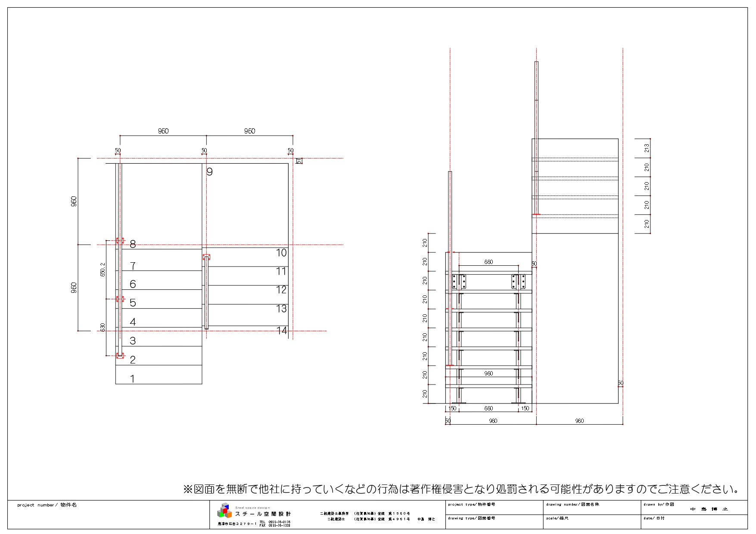Screen dimensions: 756x534
Task: Click the red post bracket near step 10
Action: click(x=206, y=257)
